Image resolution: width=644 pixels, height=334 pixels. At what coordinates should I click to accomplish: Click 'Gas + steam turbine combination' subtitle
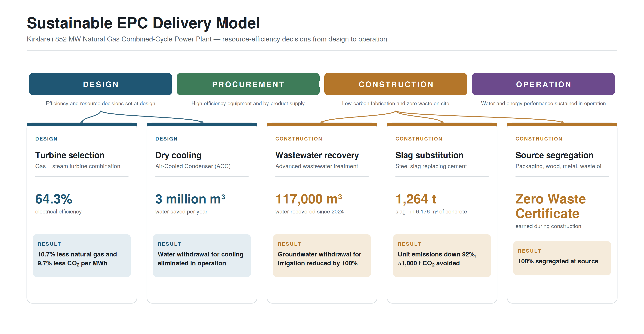pos(78,166)
